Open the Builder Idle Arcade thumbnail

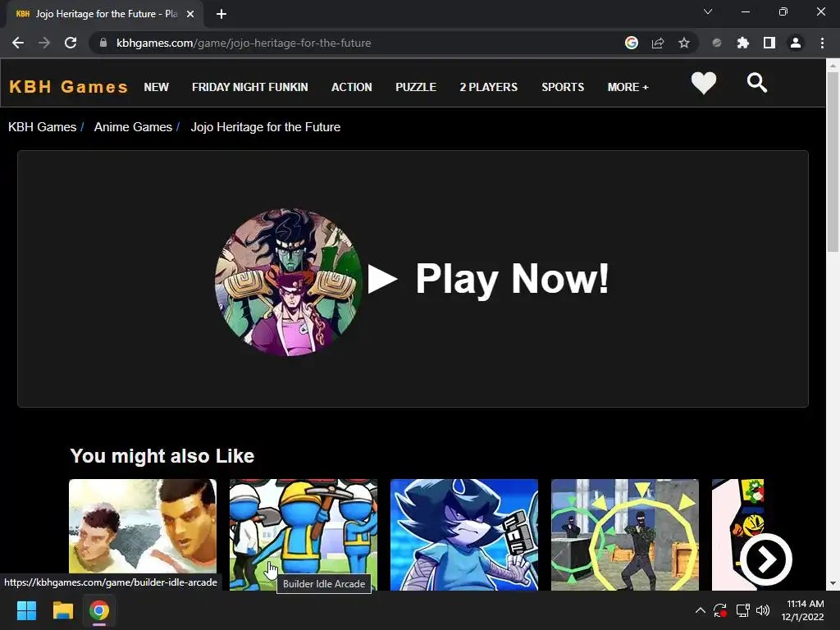coord(304,534)
